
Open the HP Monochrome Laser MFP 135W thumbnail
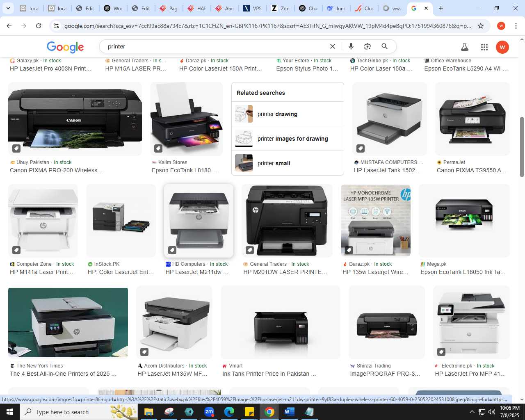tap(376, 221)
